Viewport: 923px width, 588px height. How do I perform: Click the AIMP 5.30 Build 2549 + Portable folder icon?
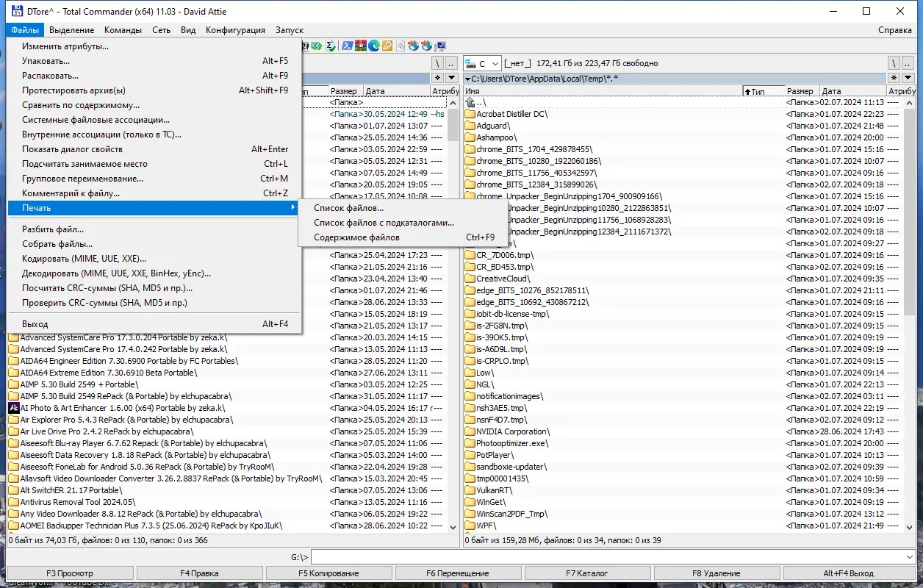point(13,384)
